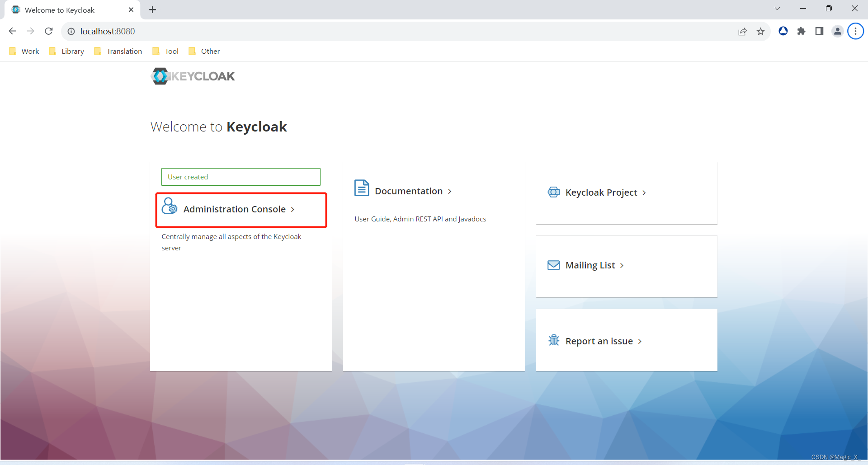Minimize the browser window
Screen dimensions: 868x465
pyautogui.click(x=803, y=9)
